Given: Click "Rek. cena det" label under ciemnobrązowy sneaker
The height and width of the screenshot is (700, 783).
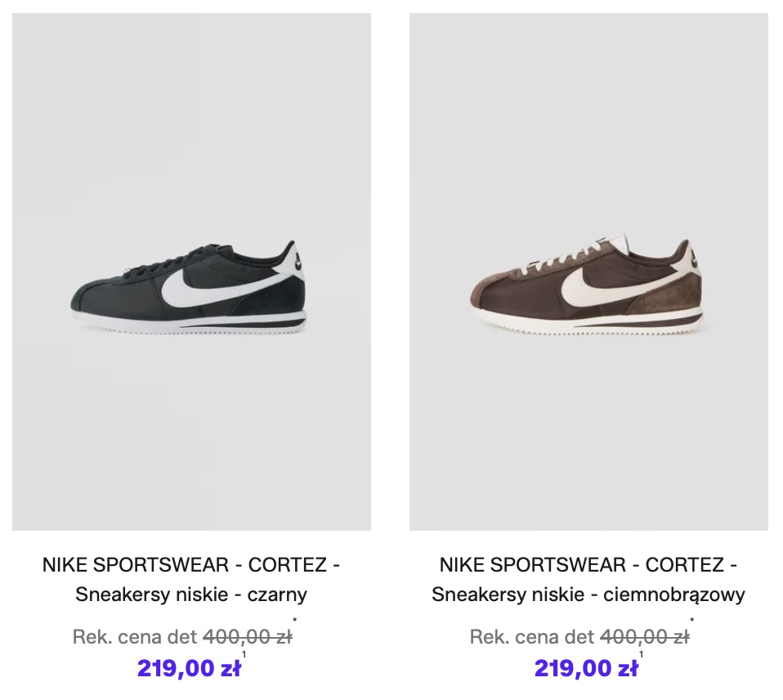Looking at the screenshot, I should pyautogui.click(x=532, y=637).
